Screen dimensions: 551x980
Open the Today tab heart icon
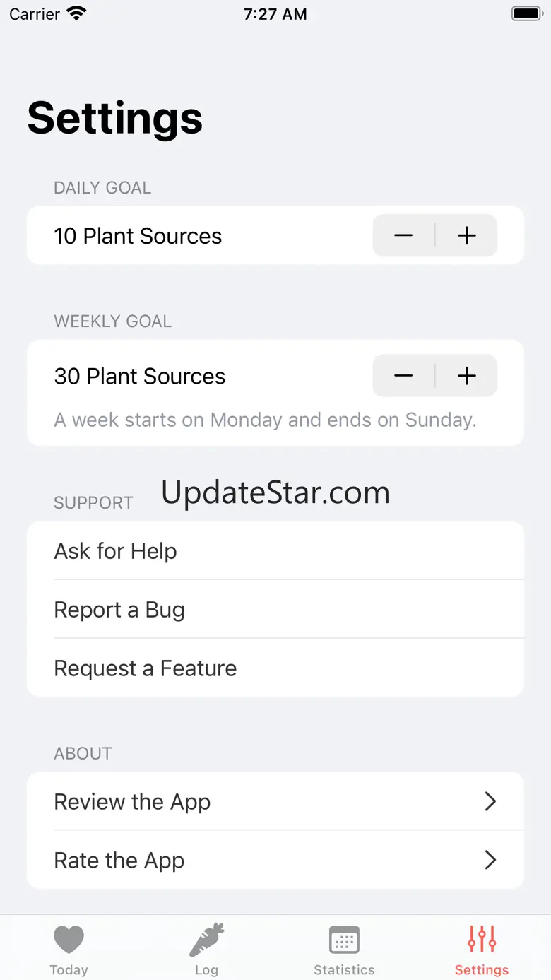pos(69,940)
